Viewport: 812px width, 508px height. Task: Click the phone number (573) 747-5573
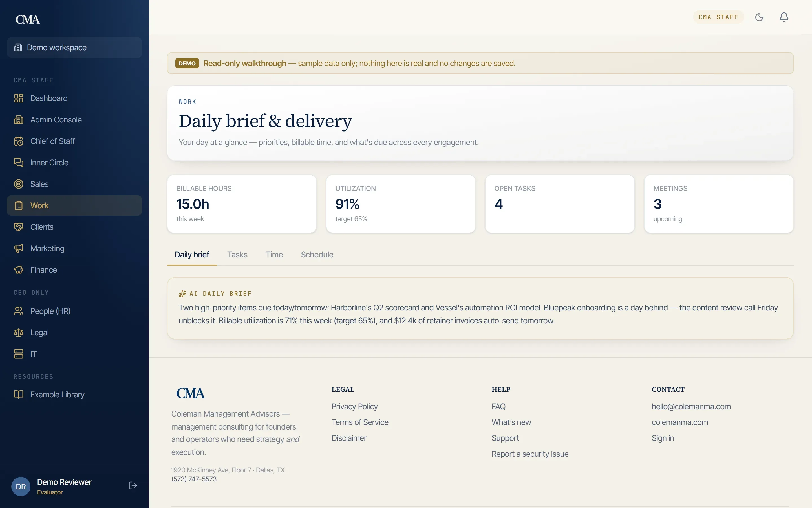pyautogui.click(x=194, y=479)
